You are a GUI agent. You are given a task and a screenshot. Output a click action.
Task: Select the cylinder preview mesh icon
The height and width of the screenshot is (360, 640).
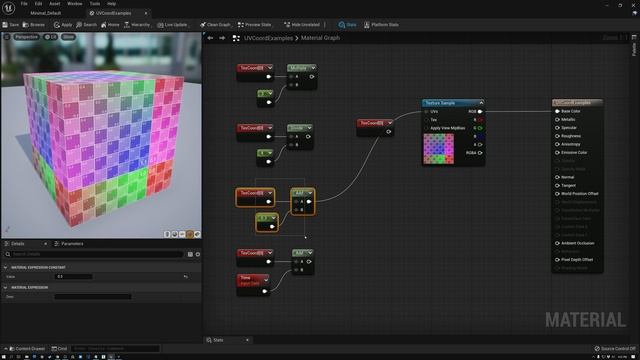pos(167,234)
